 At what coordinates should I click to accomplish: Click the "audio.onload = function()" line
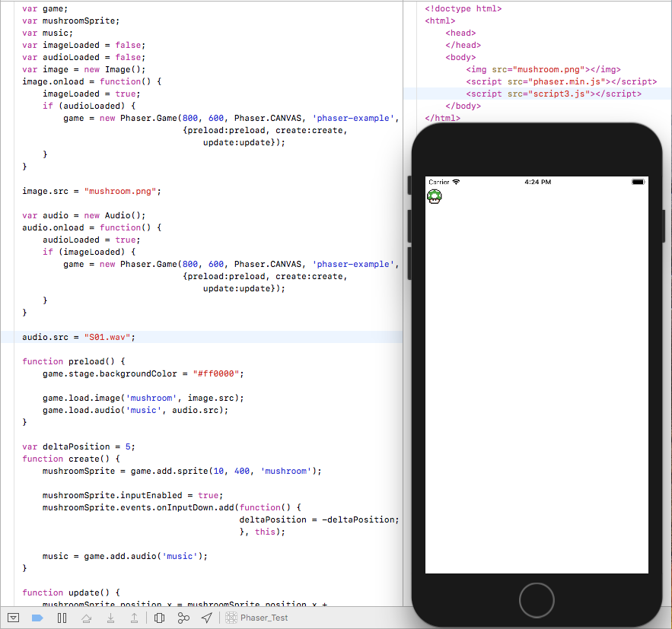(x=92, y=227)
